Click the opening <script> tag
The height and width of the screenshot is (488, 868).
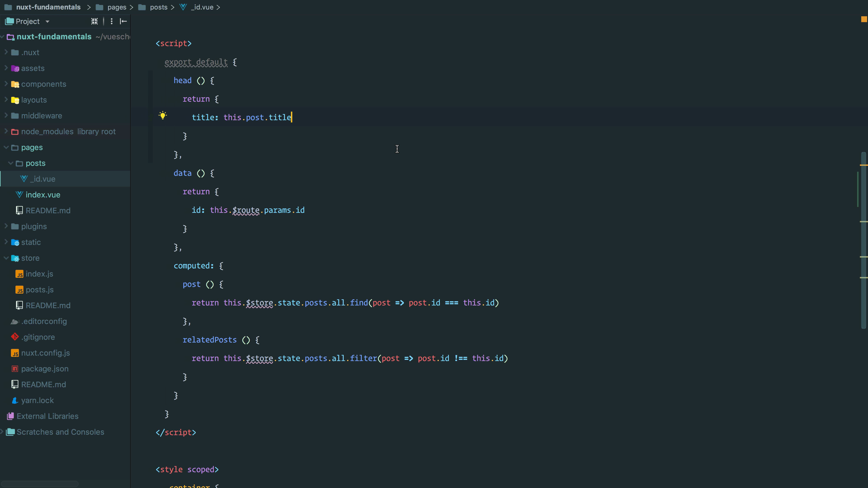[x=174, y=43]
